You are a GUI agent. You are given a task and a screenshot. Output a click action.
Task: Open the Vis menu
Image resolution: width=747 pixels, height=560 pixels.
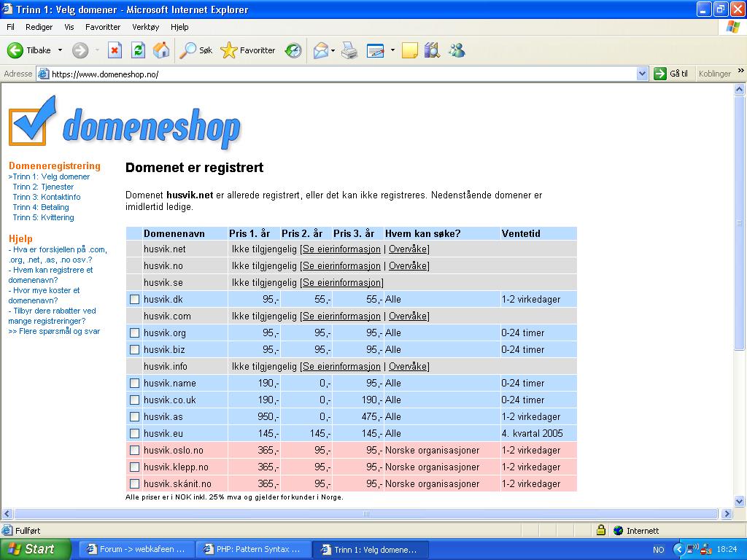point(69,27)
